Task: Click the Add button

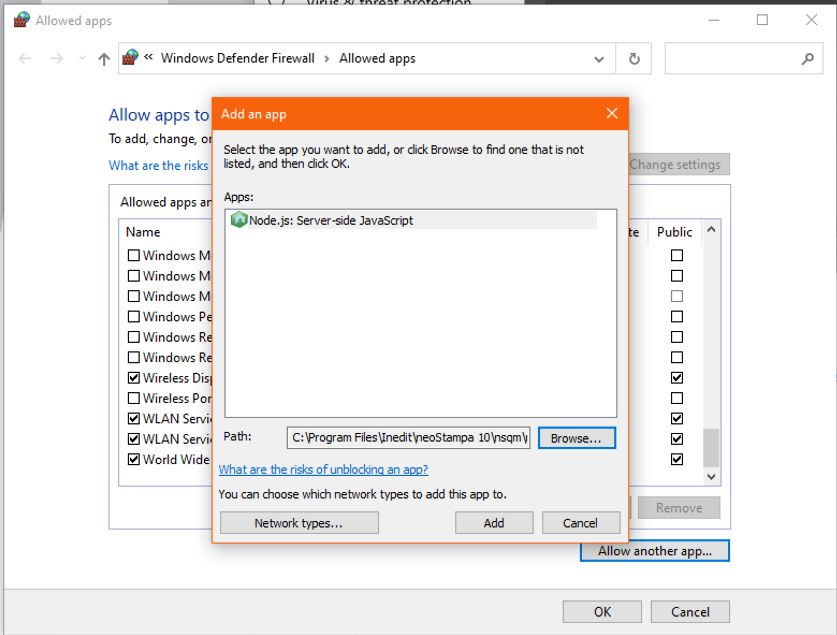Action: pyautogui.click(x=494, y=522)
